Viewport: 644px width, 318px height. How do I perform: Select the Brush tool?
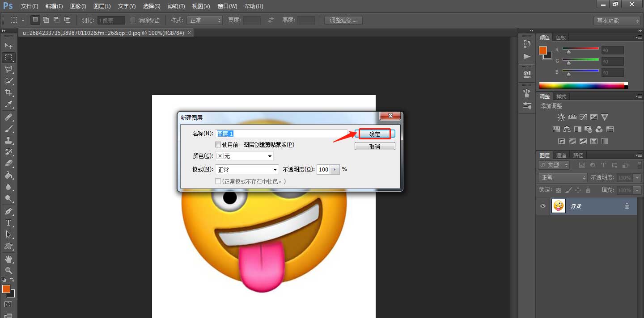tap(9, 129)
